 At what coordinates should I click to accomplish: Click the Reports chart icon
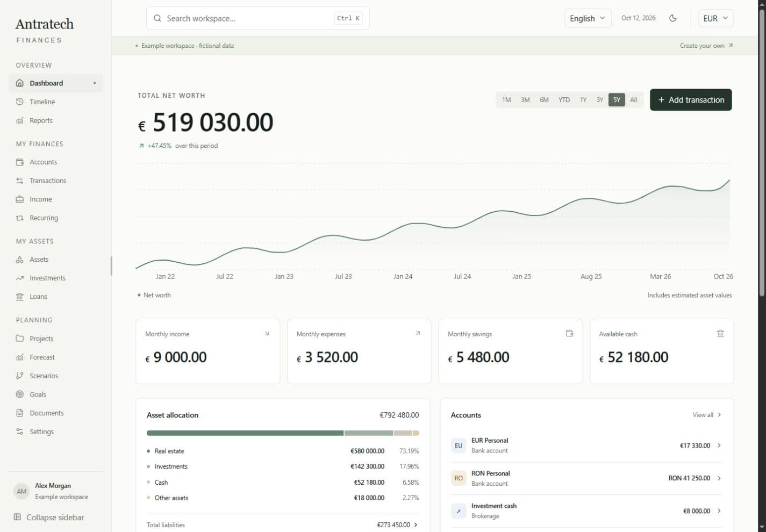tap(20, 120)
